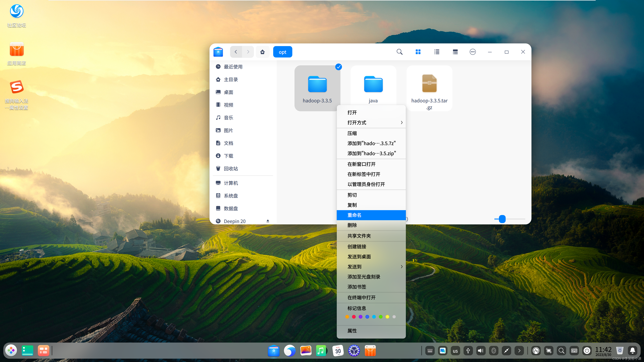Choose 共享文件夹 menu item
The width and height of the screenshot is (644, 362).
(x=371, y=236)
